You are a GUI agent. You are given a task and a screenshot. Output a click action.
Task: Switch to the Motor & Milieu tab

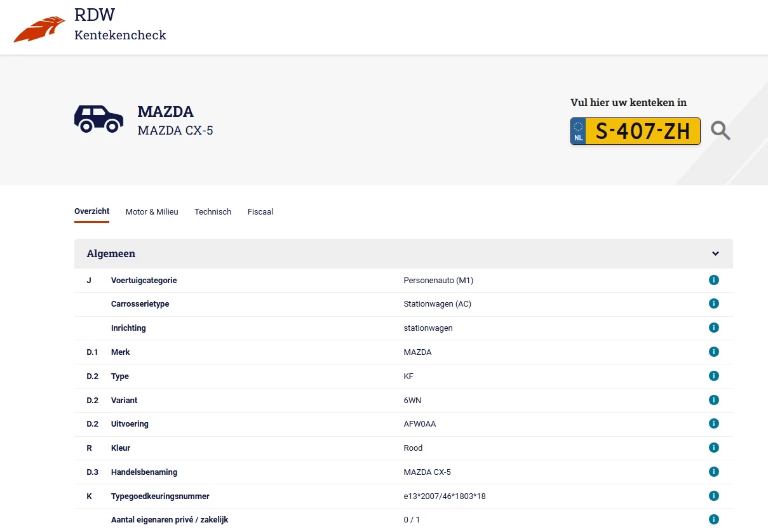click(152, 212)
